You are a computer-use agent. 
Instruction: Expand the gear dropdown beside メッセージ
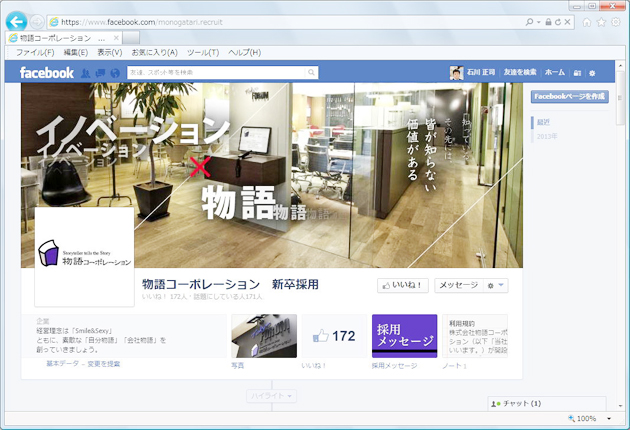pyautogui.click(x=496, y=285)
